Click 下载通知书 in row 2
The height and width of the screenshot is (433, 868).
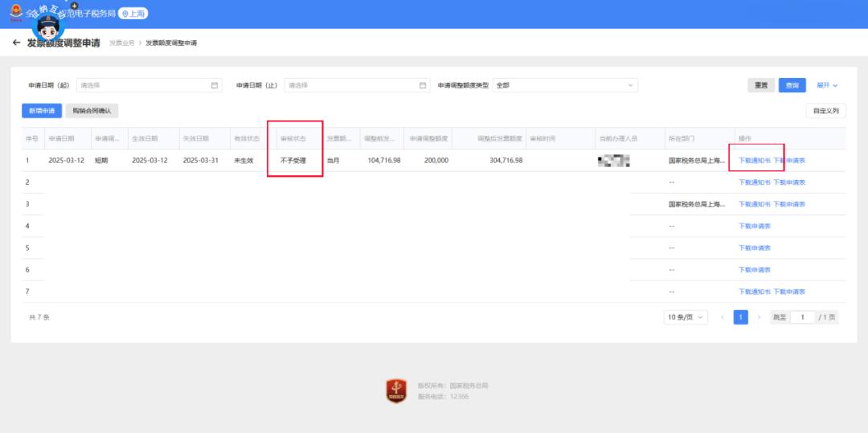click(755, 182)
